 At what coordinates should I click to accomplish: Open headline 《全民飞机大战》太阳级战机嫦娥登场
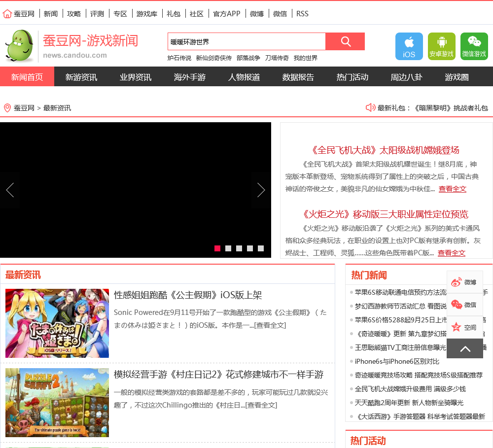click(385, 150)
